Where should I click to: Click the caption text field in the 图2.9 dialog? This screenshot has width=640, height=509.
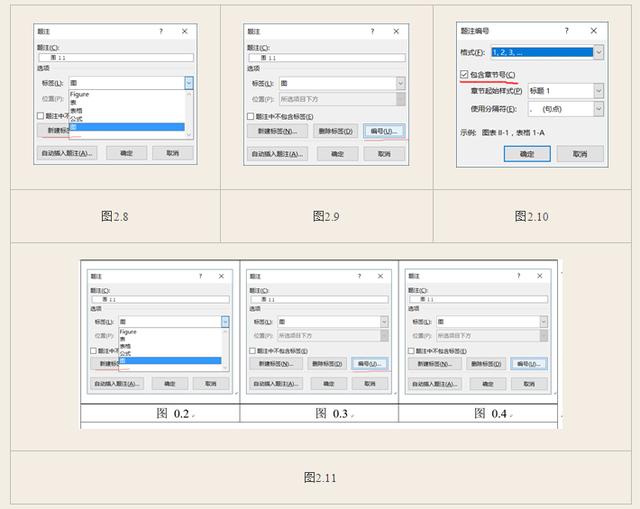pyautogui.click(x=327, y=58)
